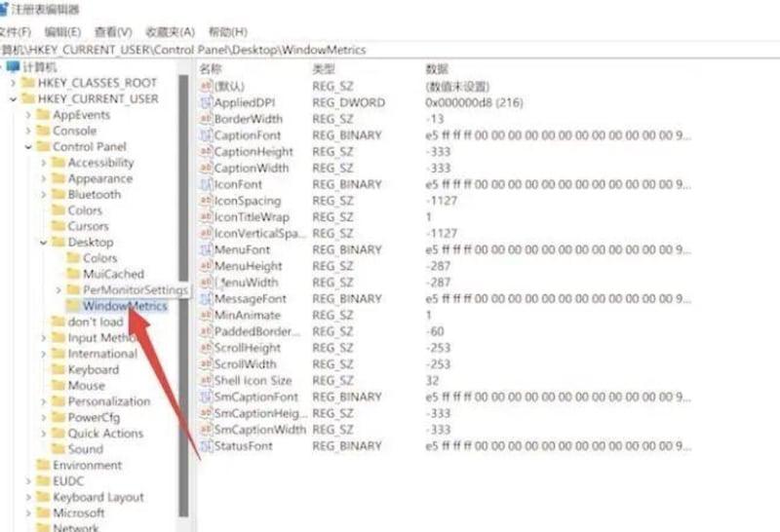Click the 数据 column header
Viewport: 780px width, 532px height.
(437, 69)
